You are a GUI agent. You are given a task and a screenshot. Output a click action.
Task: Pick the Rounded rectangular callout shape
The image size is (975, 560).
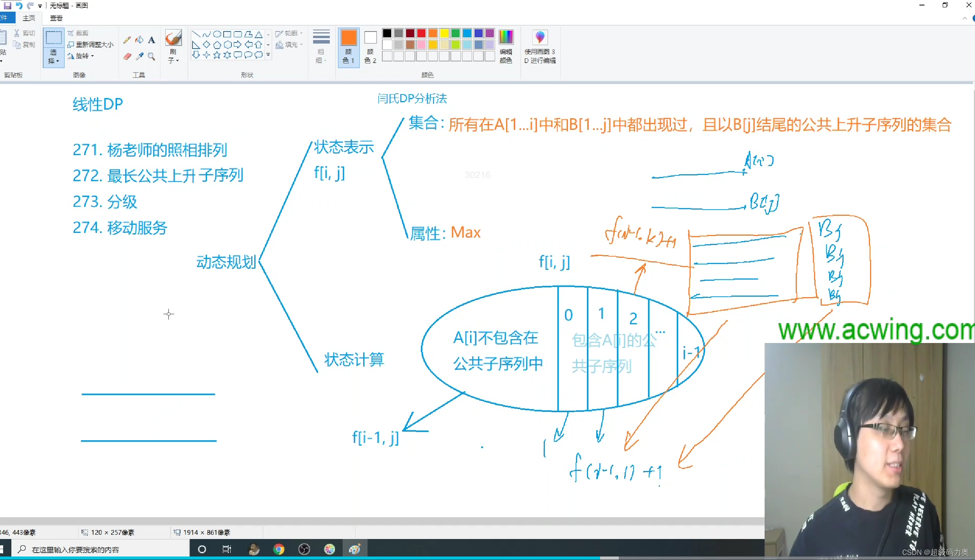[238, 55]
